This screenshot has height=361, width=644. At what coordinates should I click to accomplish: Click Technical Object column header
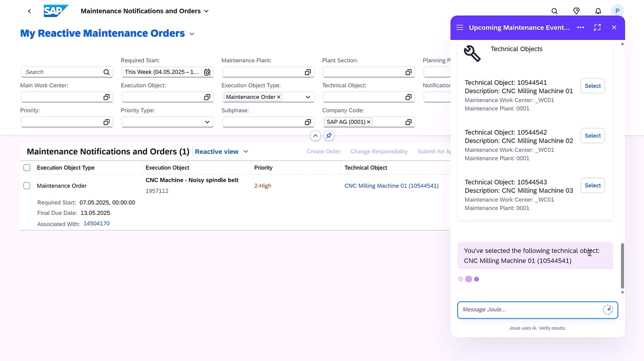coord(366,168)
